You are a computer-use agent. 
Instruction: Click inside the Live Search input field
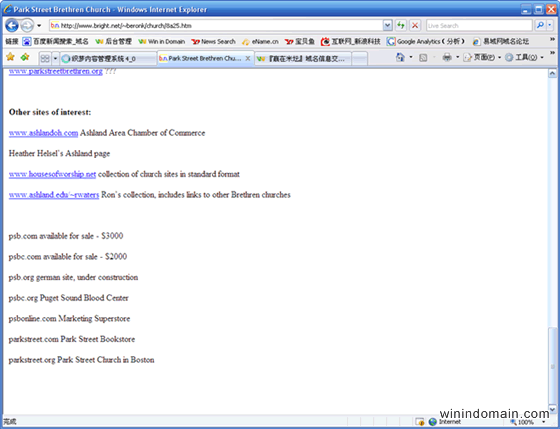click(x=479, y=25)
